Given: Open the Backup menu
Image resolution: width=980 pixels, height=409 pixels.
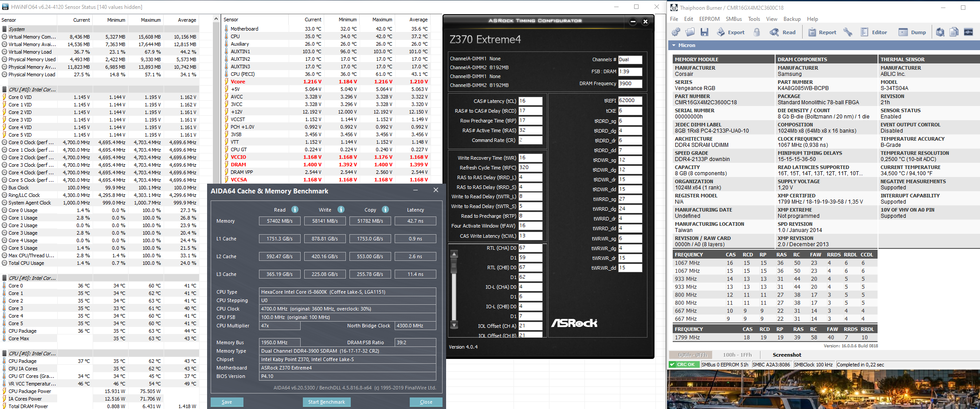Looking at the screenshot, I should pos(792,19).
